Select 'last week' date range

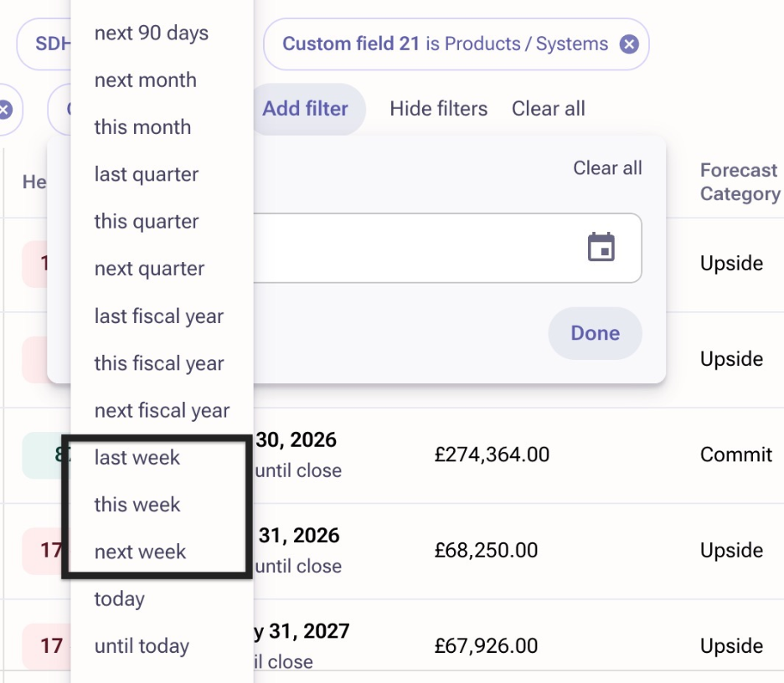(137, 458)
